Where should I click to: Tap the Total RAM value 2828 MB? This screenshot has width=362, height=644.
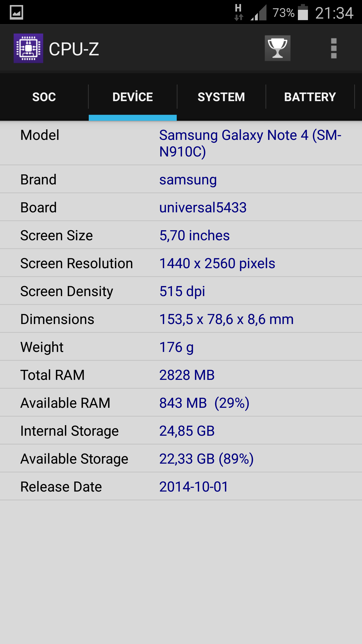click(187, 375)
